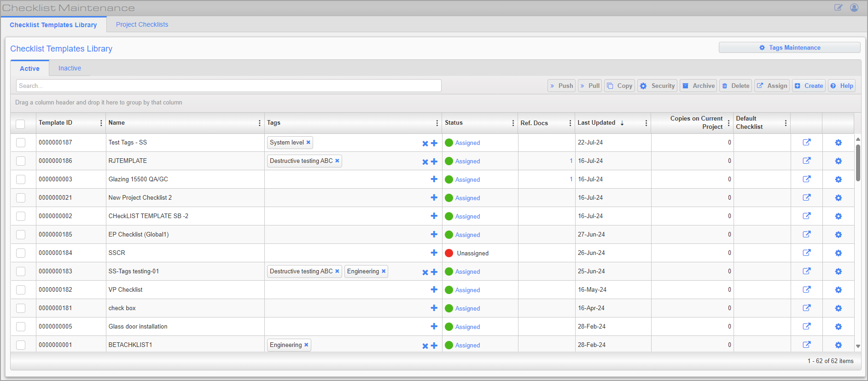Remove Engineering tag from SS-Tags testing-01
The height and width of the screenshot is (381, 868).
(x=384, y=271)
